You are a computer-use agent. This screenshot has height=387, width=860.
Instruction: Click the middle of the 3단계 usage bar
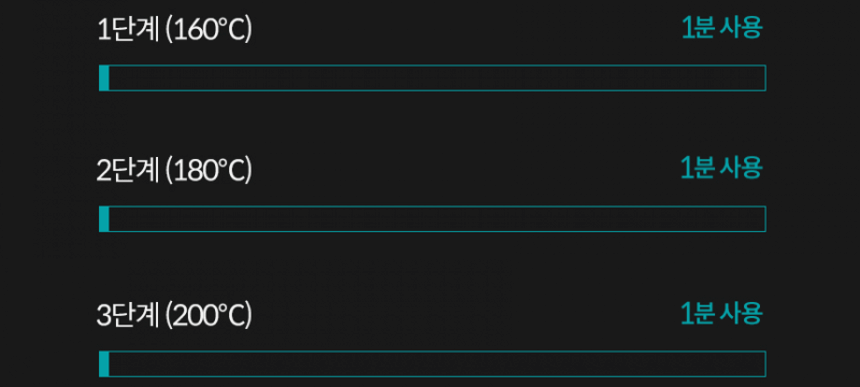432,363
